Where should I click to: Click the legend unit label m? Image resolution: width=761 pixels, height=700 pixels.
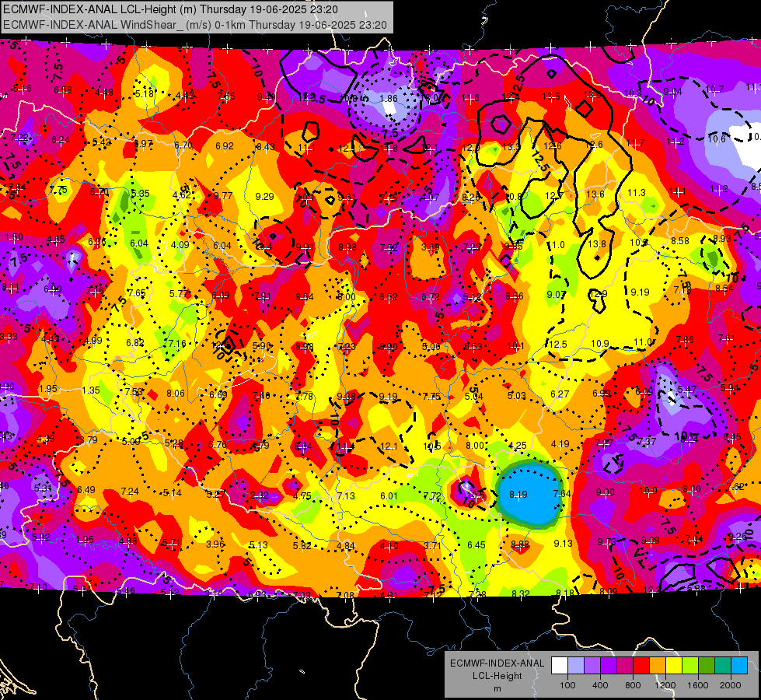[x=497, y=689]
